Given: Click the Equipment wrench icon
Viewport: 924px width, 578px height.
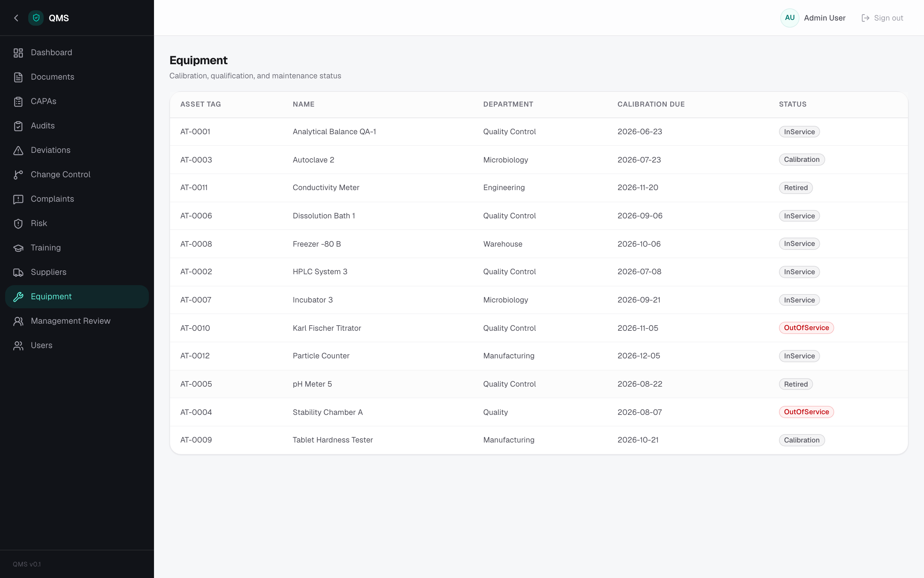Looking at the screenshot, I should (18, 297).
